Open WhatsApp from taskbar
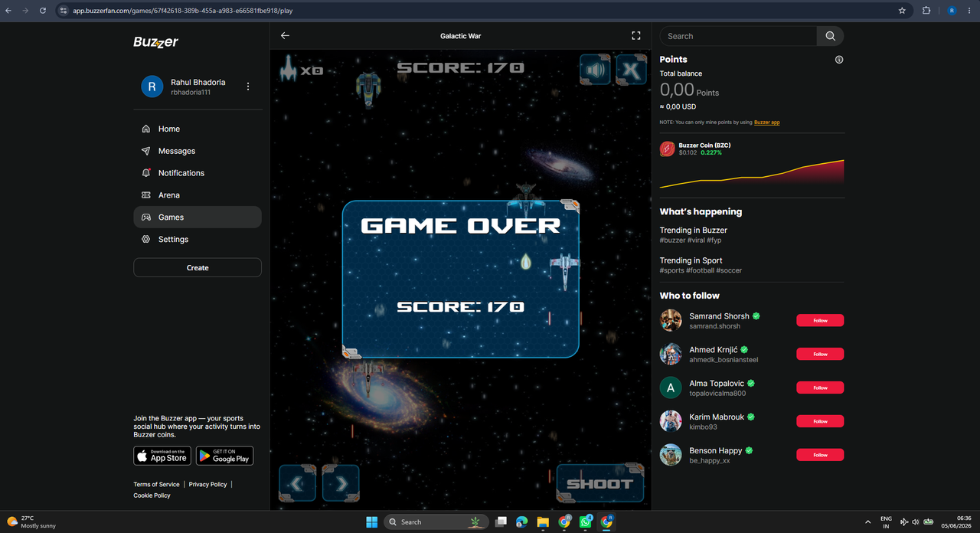The height and width of the screenshot is (533, 980). (586, 522)
